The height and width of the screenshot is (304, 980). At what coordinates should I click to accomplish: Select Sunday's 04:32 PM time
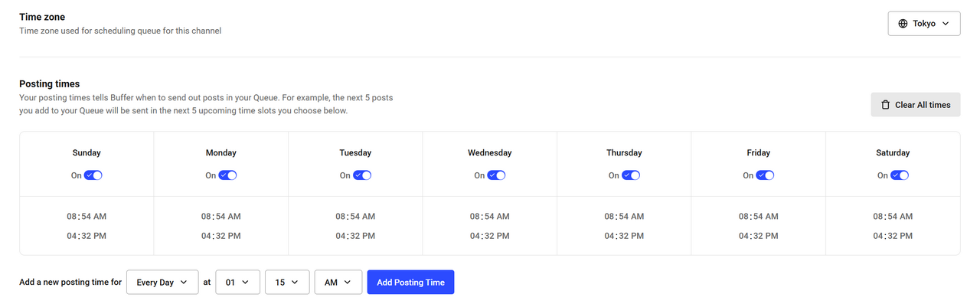pyautogui.click(x=87, y=236)
